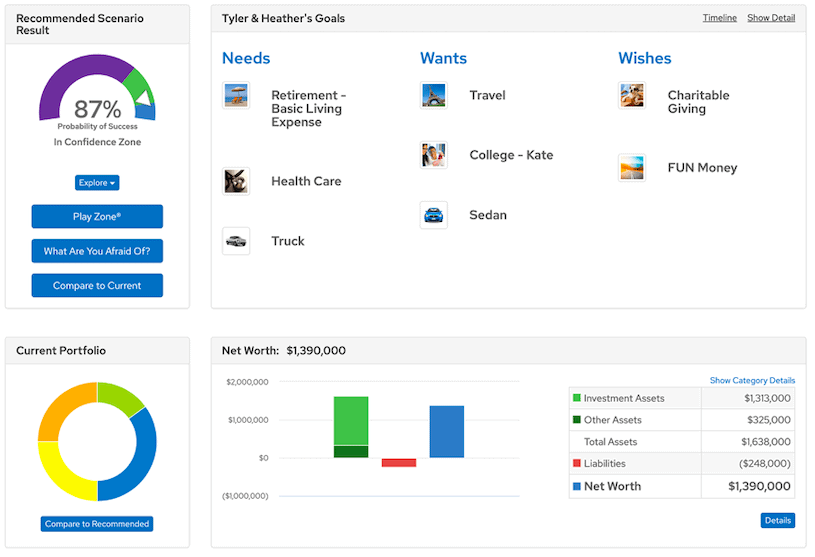Click the 87% probability of success gauge
This screenshot has width=815, height=557.
tap(97, 100)
